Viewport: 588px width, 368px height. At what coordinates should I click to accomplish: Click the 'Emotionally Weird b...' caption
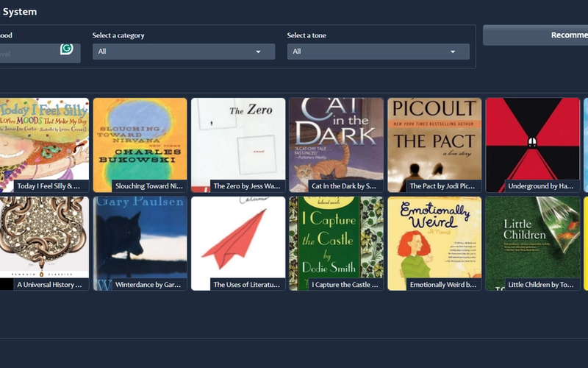pyautogui.click(x=443, y=285)
